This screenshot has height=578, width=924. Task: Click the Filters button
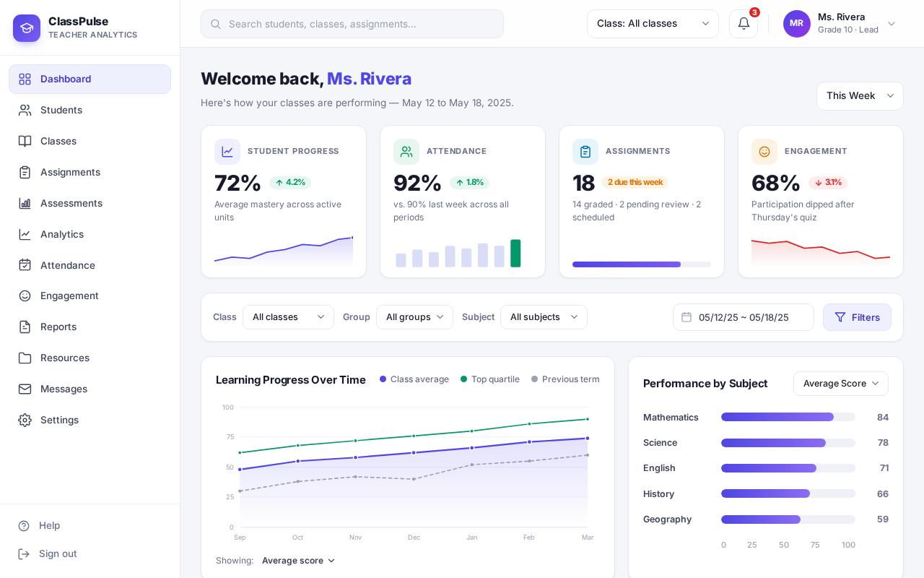pyautogui.click(x=857, y=317)
